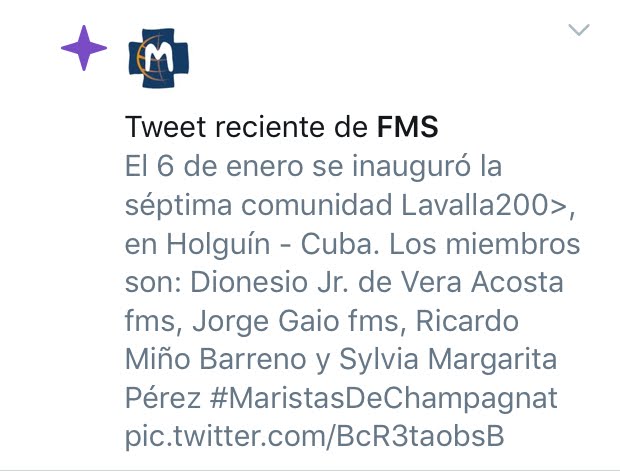Open the FMS profile avatar

(159, 58)
